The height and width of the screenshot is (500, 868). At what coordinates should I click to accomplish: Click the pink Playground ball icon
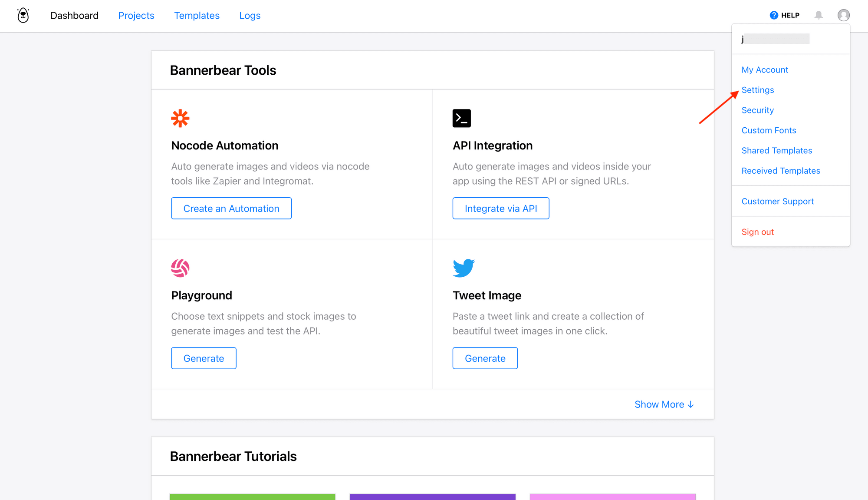click(180, 268)
